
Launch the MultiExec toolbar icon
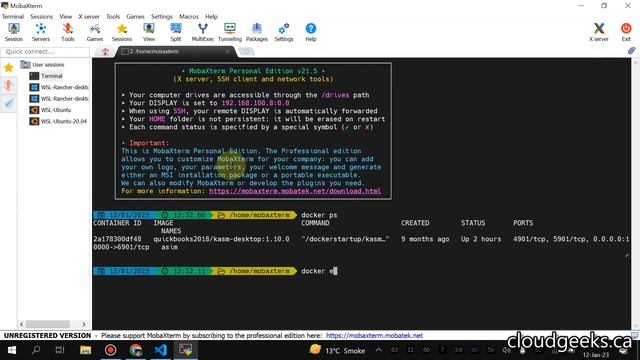pos(203,32)
